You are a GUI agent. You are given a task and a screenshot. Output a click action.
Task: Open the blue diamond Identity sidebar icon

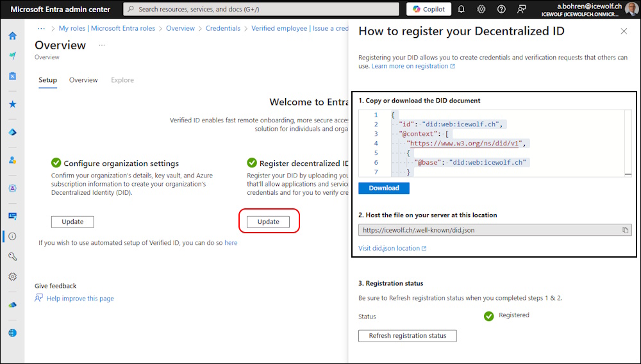click(x=12, y=133)
